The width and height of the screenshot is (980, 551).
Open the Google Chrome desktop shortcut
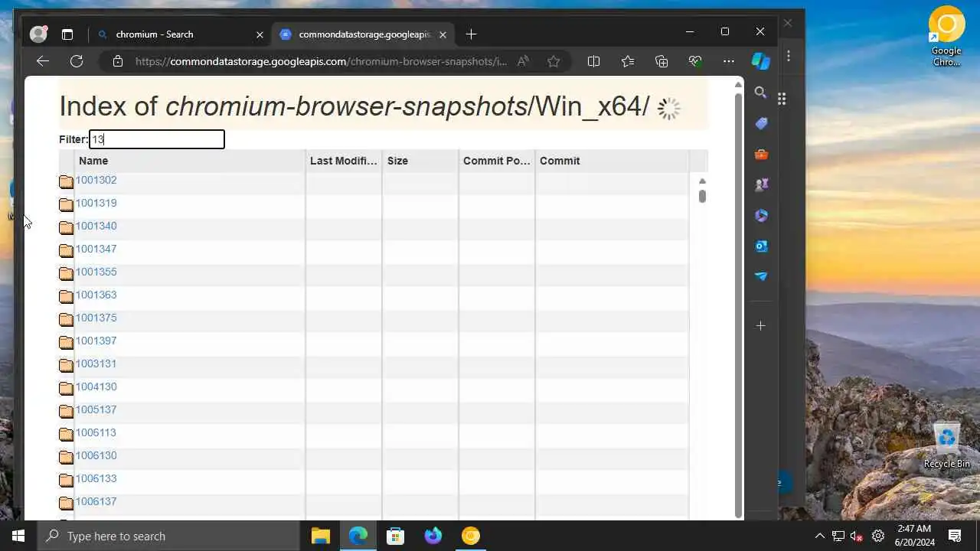click(946, 37)
